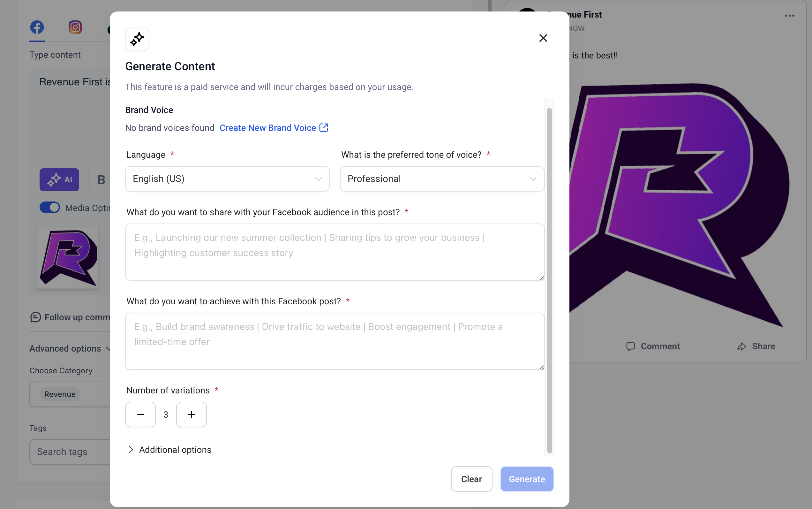
Task: Toggle bold formatting in editor toolbar
Action: tap(101, 180)
